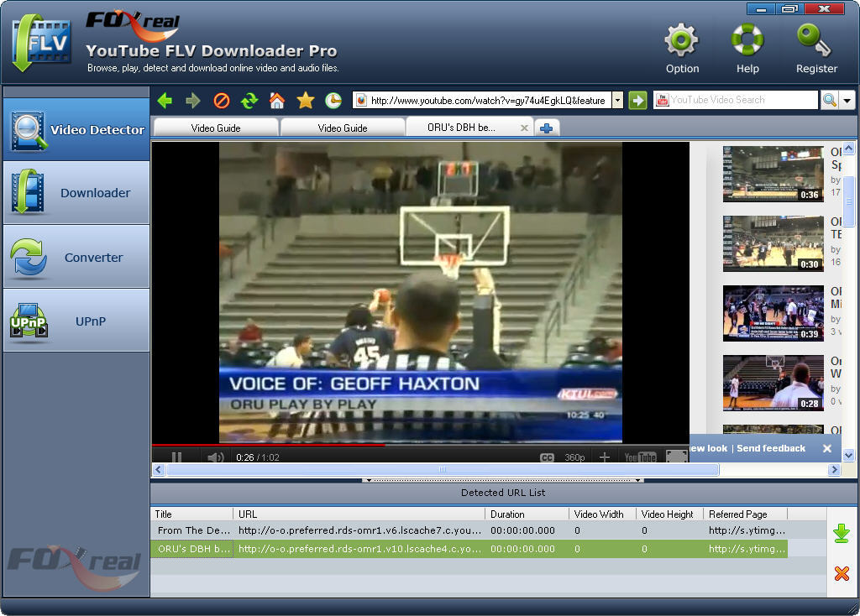Open the home page icon
Viewport: 860px width, 616px height.
(x=277, y=101)
